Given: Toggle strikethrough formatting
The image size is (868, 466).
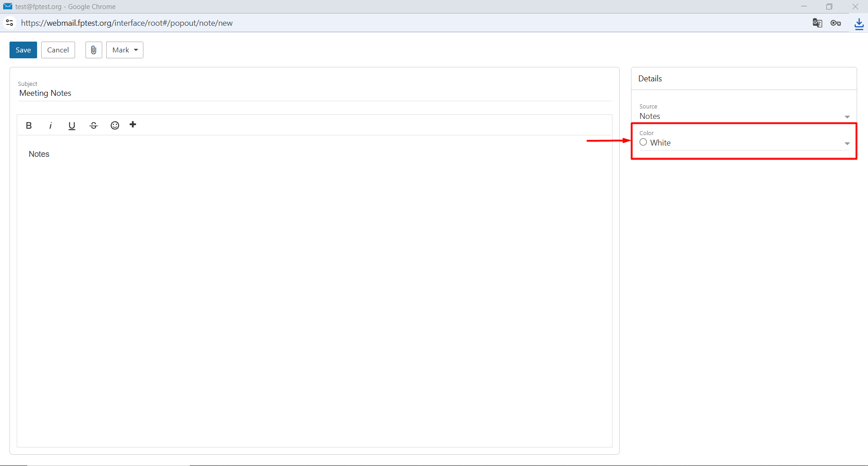Looking at the screenshot, I should [93, 126].
